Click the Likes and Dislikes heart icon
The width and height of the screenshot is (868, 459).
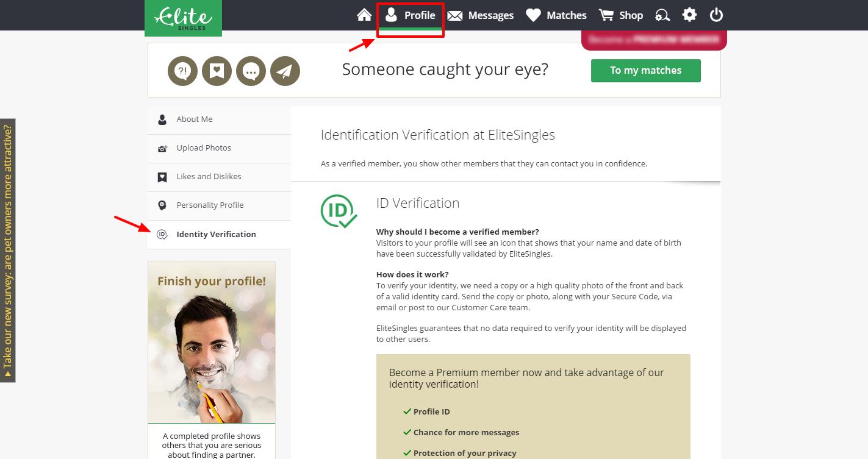pyautogui.click(x=162, y=177)
